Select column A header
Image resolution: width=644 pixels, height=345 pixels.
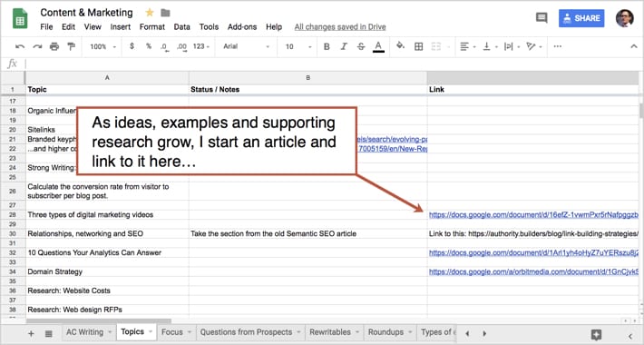[x=107, y=77]
